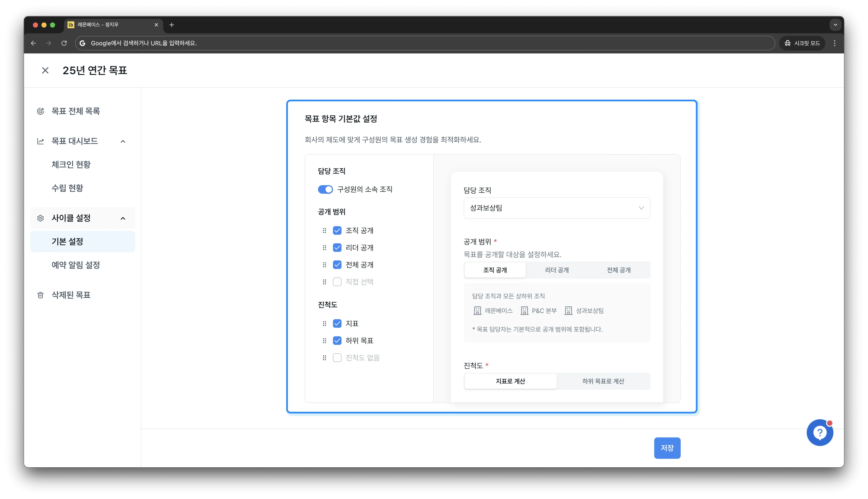This screenshot has width=868, height=499.
Task: Open the tab list chevron in browser title bar
Action: point(835,25)
